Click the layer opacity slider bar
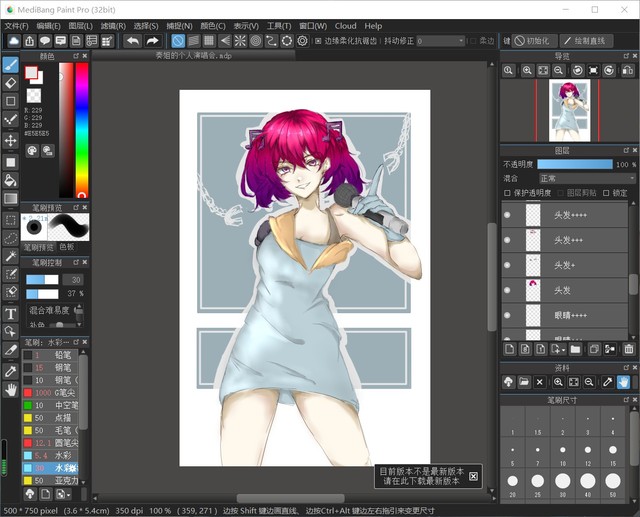The width and height of the screenshot is (640, 517). point(575,164)
